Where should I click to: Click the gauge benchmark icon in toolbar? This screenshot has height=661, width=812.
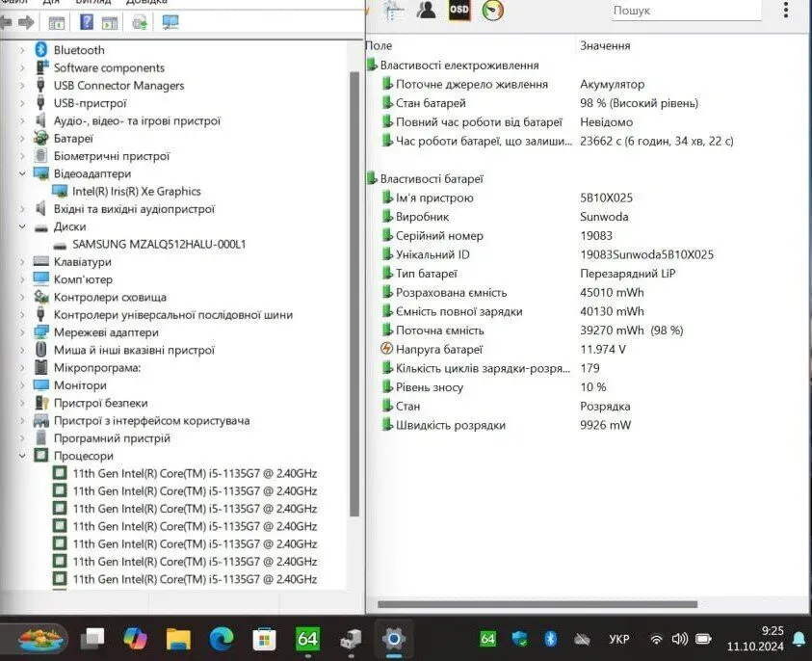[492, 11]
